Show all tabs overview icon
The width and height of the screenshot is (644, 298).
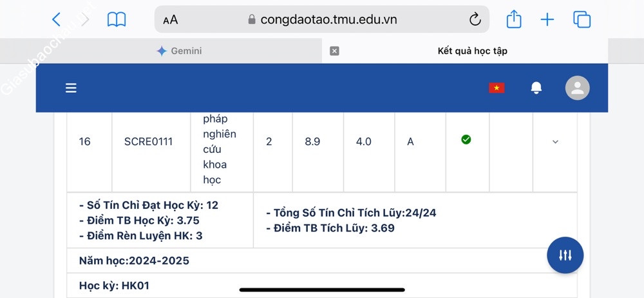[x=582, y=20]
